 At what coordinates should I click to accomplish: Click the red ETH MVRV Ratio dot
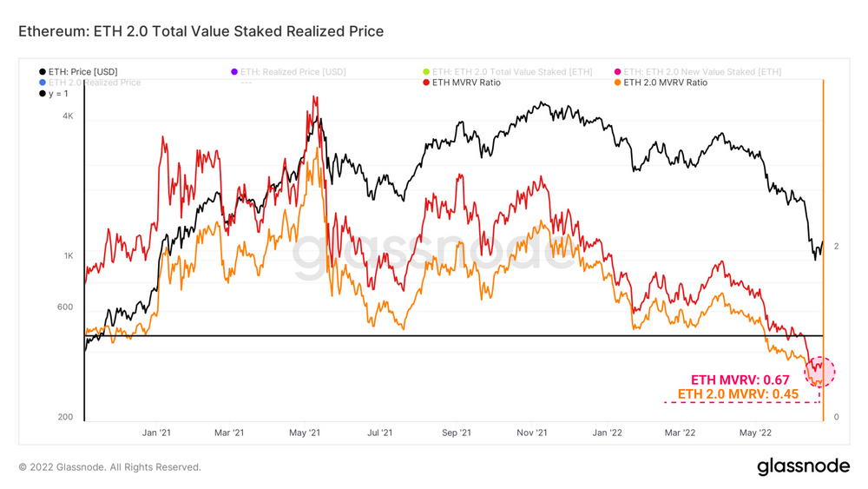(x=425, y=83)
